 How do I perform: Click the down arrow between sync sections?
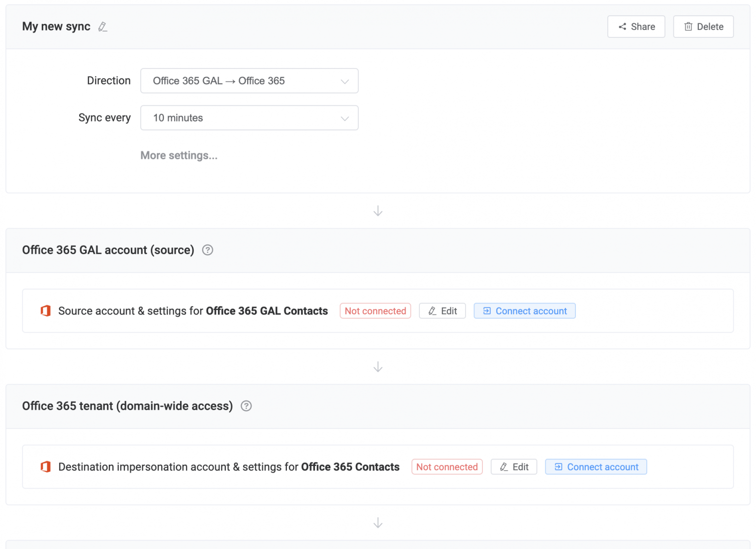[x=378, y=211]
